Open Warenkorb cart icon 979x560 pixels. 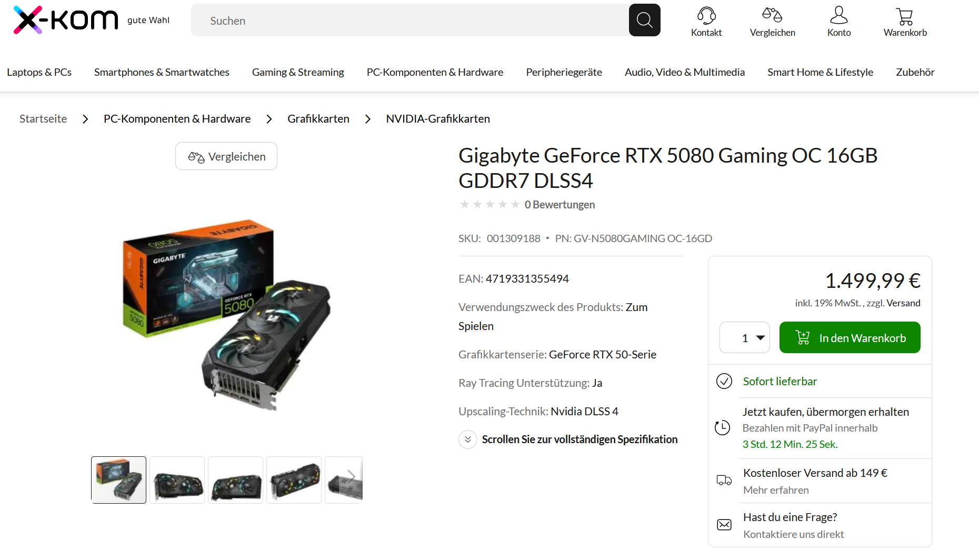(x=905, y=16)
